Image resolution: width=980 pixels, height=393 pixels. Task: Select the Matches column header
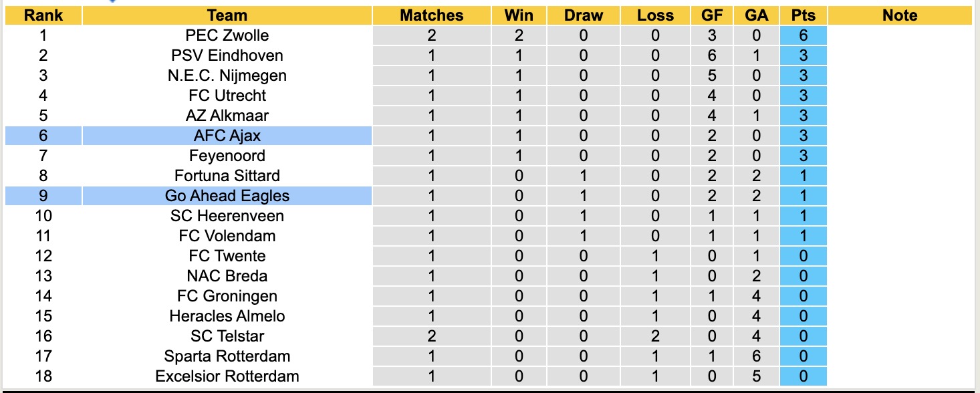(x=431, y=15)
